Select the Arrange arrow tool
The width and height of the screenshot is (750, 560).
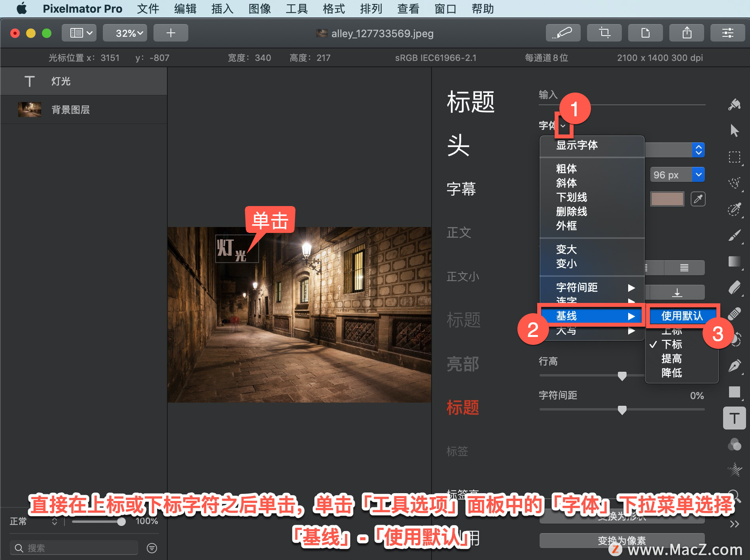tap(735, 131)
